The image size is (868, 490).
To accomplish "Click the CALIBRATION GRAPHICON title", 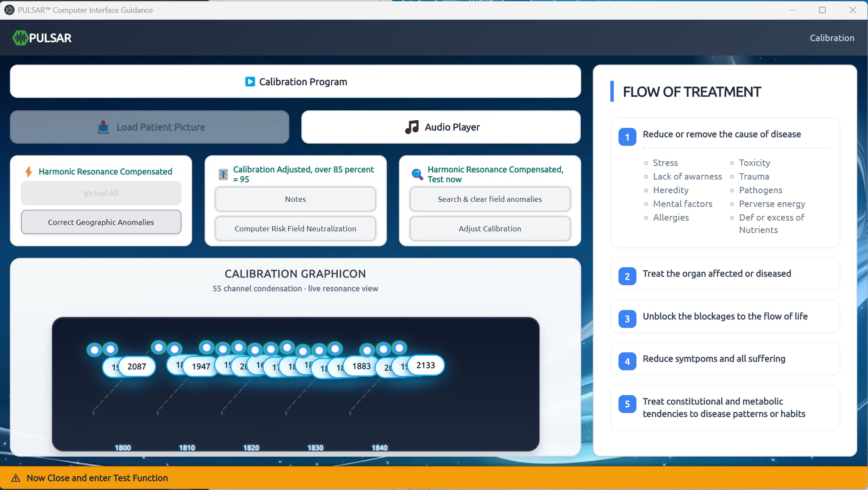I will pyautogui.click(x=295, y=274).
